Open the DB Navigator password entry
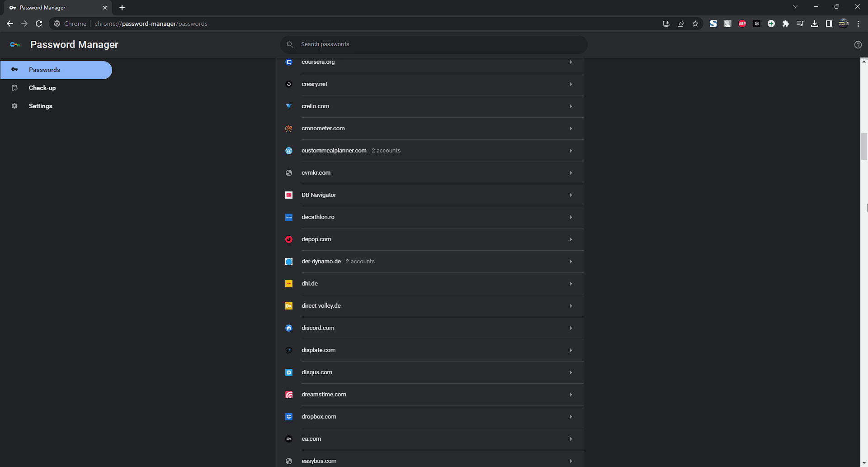The width and height of the screenshot is (868, 467). [430, 195]
